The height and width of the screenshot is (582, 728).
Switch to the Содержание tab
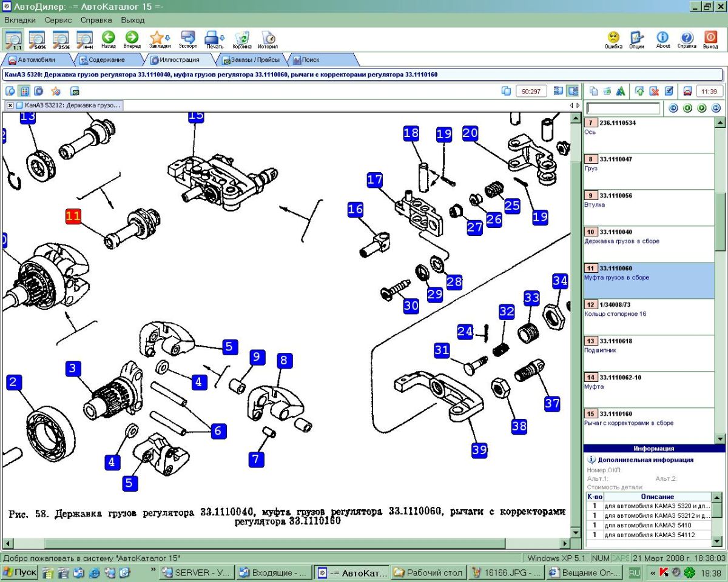coord(107,60)
